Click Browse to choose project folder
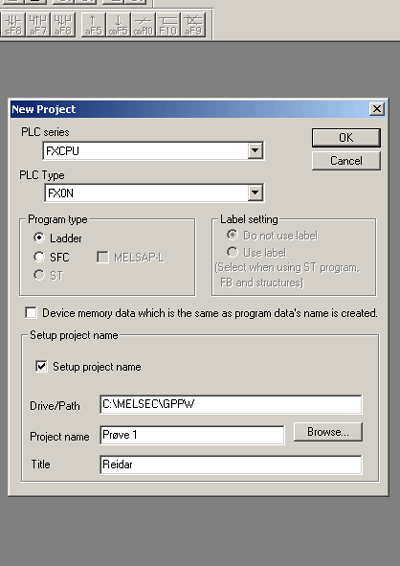Viewport: 400px width, 566px height. click(x=328, y=432)
